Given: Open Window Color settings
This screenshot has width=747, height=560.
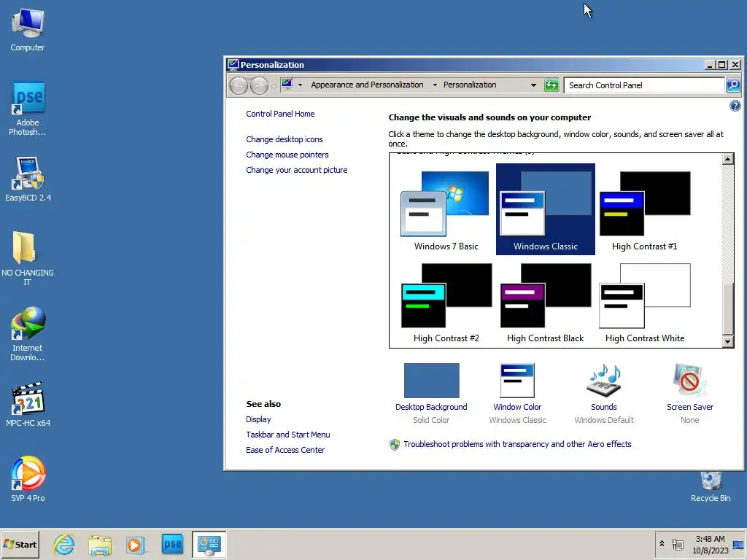Looking at the screenshot, I should (517, 393).
